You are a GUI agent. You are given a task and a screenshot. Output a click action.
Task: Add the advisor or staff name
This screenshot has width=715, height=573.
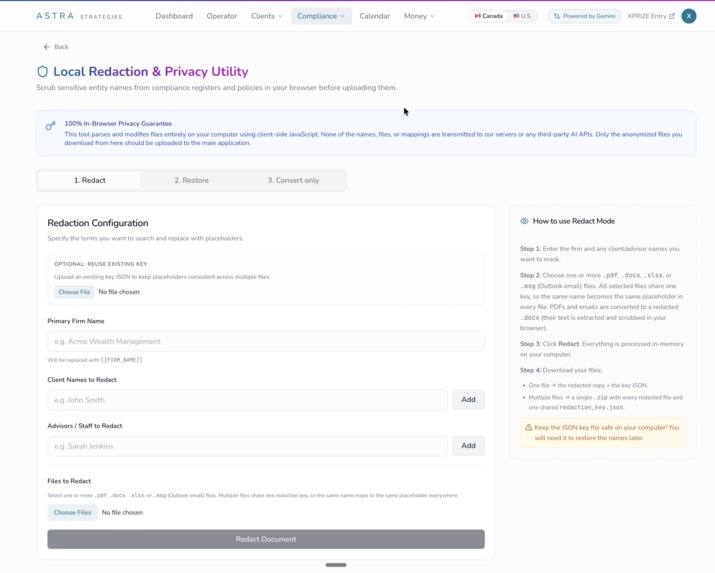coord(468,446)
